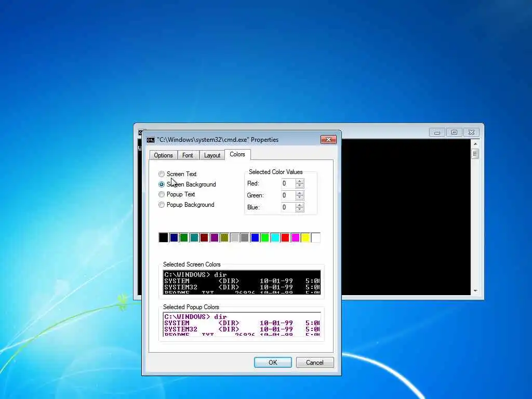Close the cmd.exe Properties dialog

[x=328, y=139]
